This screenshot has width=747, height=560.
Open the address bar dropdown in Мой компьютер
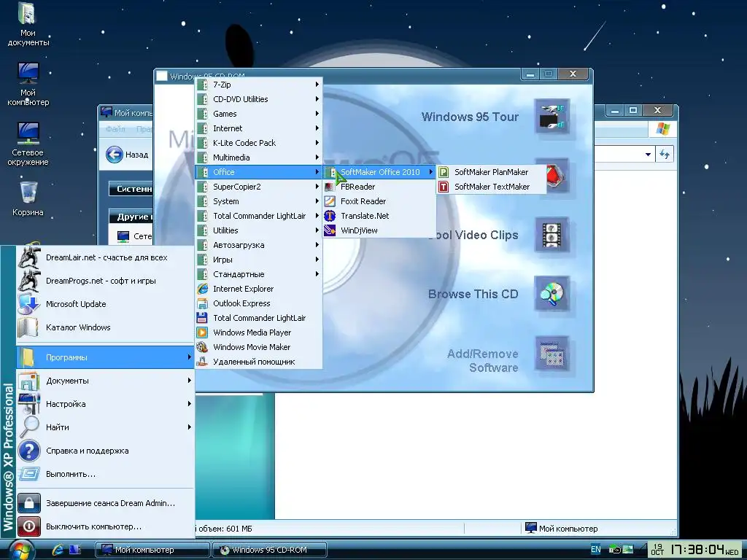click(648, 155)
